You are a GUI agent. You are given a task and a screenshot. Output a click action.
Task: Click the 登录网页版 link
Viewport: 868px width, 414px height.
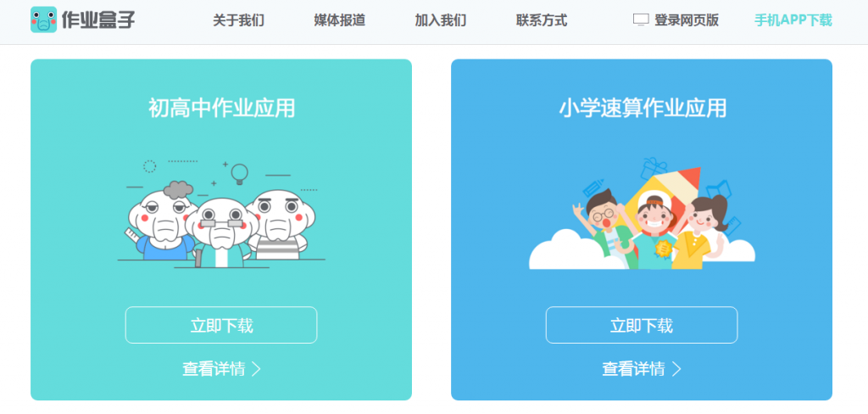[687, 20]
